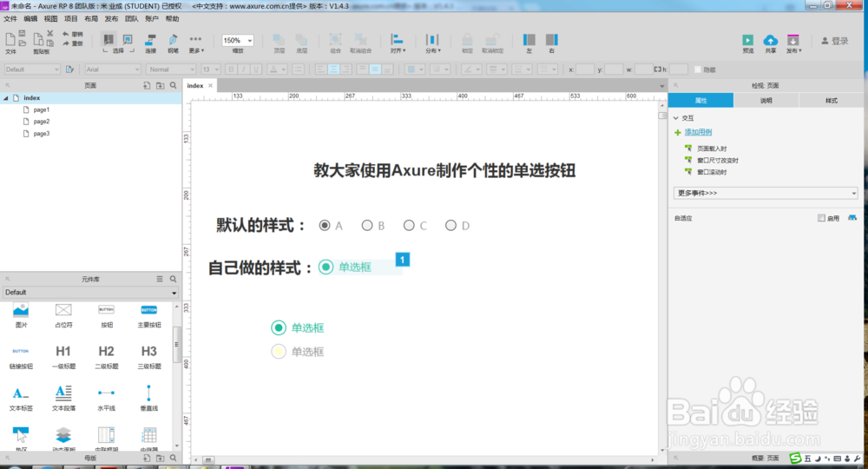The height and width of the screenshot is (469, 868).
Task: Search pages with the magnifier icon
Action: [174, 85]
